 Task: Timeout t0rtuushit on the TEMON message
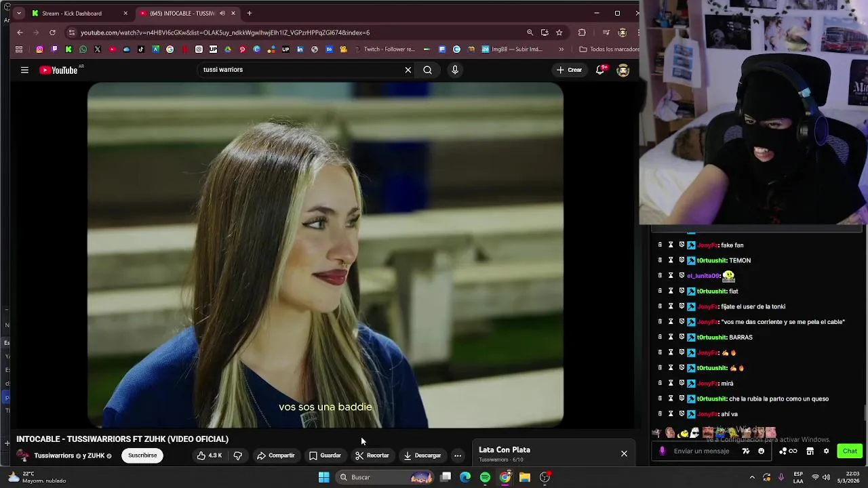671,260
